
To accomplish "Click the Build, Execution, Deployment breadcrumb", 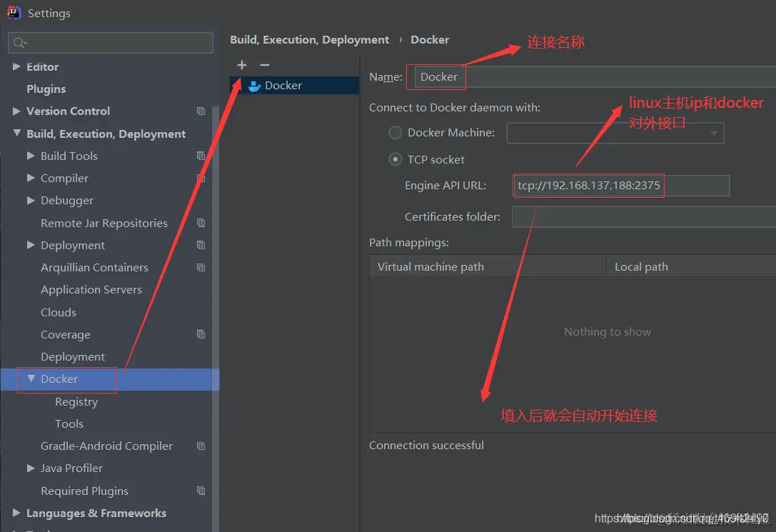I will click(x=309, y=39).
